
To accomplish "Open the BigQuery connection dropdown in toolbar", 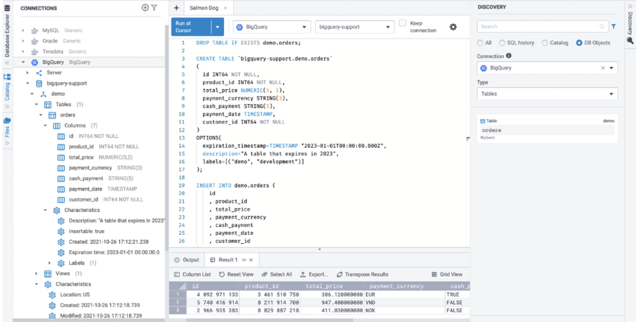I will [272, 27].
